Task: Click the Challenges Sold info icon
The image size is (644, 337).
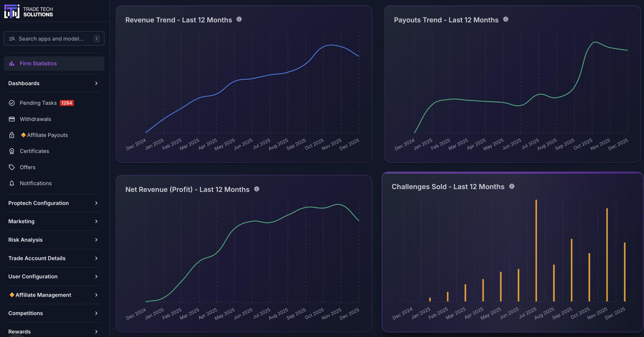Action: click(512, 186)
